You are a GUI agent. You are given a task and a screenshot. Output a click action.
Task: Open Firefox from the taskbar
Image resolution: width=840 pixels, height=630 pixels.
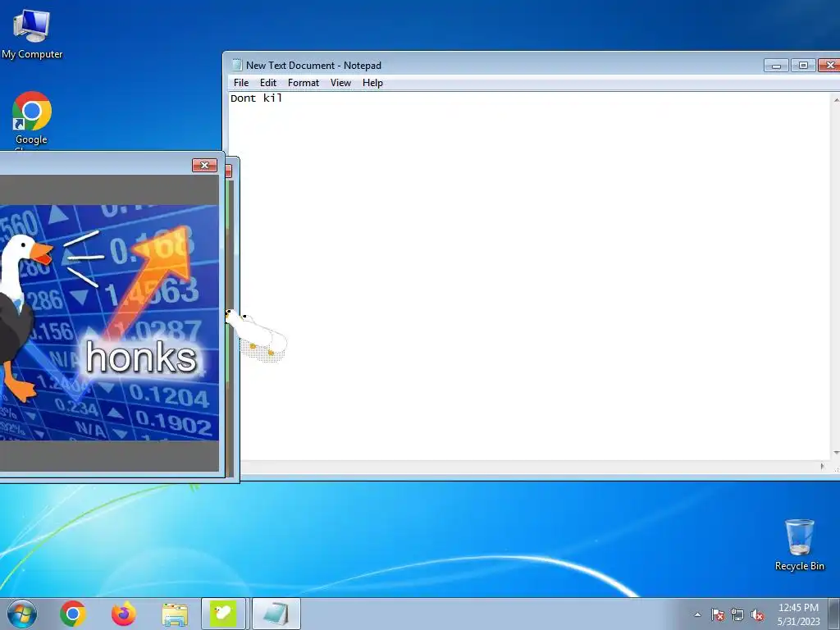tap(123, 614)
